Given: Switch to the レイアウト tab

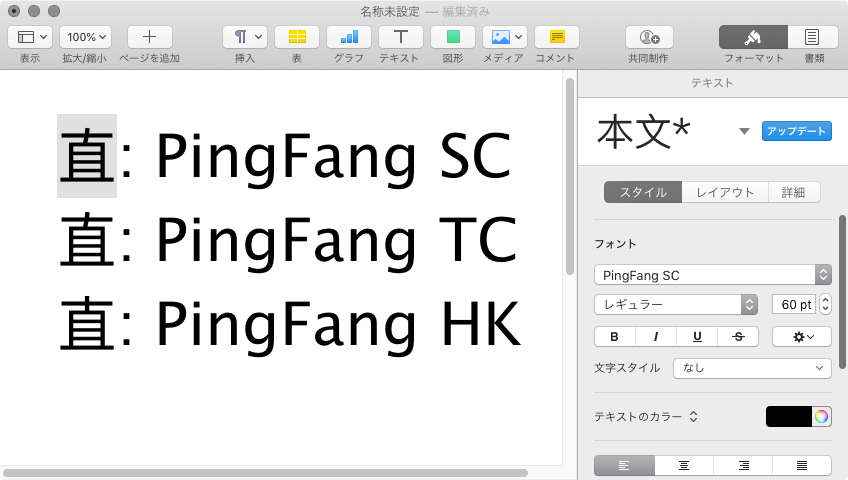Looking at the screenshot, I should pyautogui.click(x=725, y=192).
